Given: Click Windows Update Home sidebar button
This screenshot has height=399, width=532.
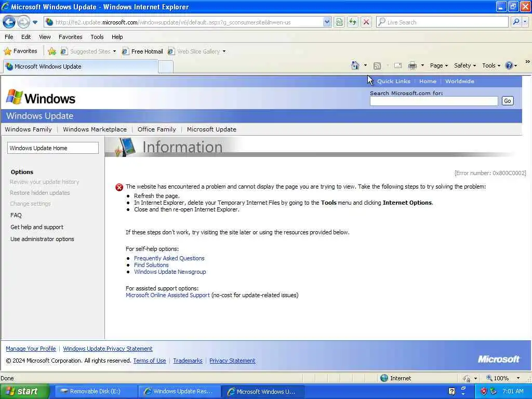Looking at the screenshot, I should [x=53, y=148].
